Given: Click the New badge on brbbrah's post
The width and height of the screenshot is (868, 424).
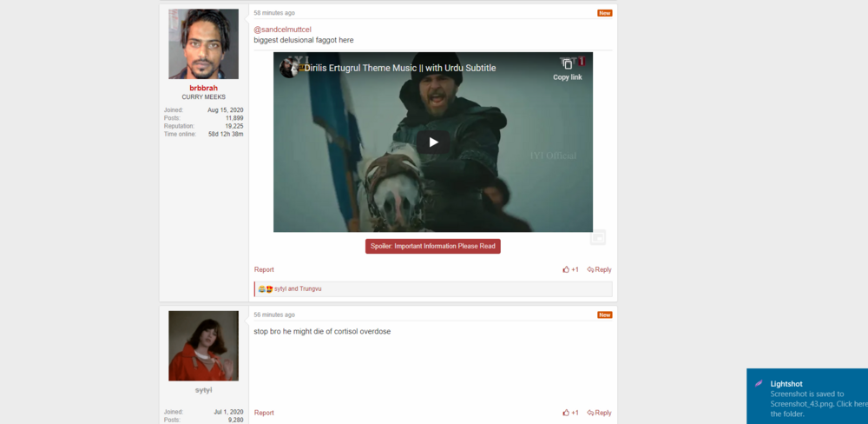Looking at the screenshot, I should tap(604, 13).
